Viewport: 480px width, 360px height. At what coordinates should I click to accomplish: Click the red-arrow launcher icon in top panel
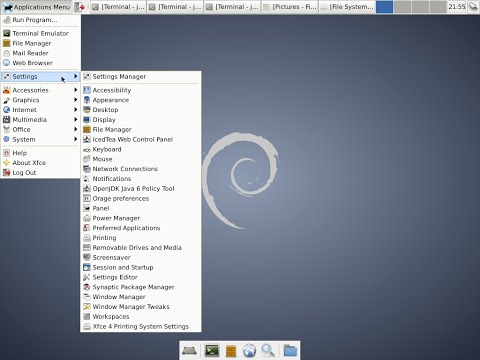(79, 7)
